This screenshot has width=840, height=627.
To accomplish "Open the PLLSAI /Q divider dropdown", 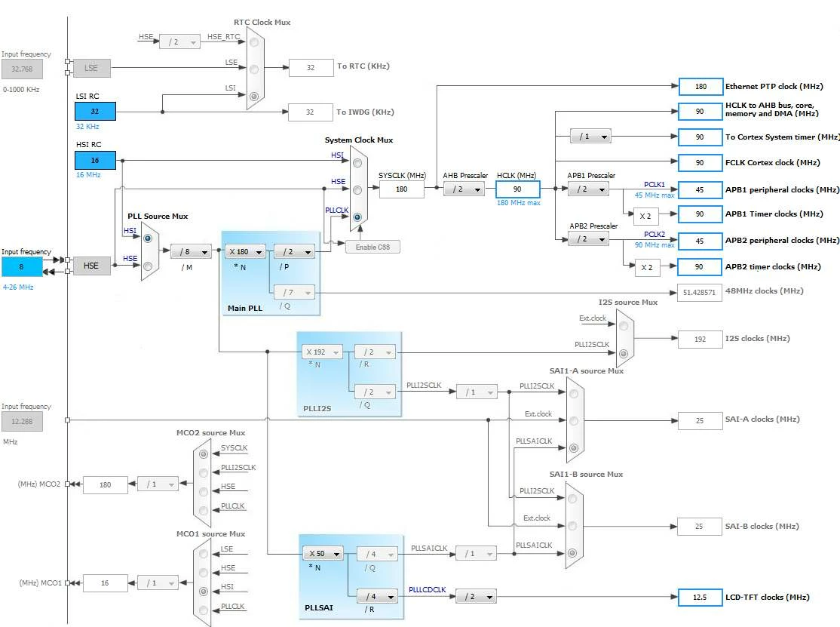I will pos(377,554).
